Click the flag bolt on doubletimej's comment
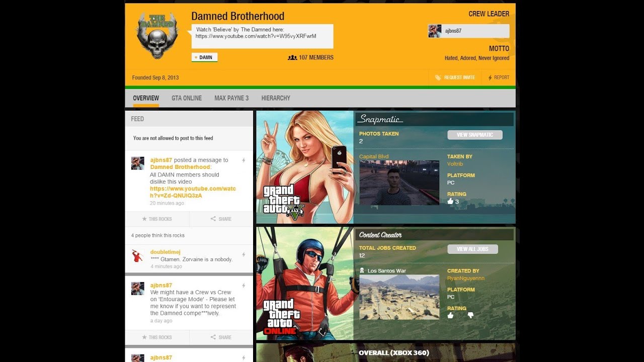This screenshot has height=362, width=644. coord(244,255)
